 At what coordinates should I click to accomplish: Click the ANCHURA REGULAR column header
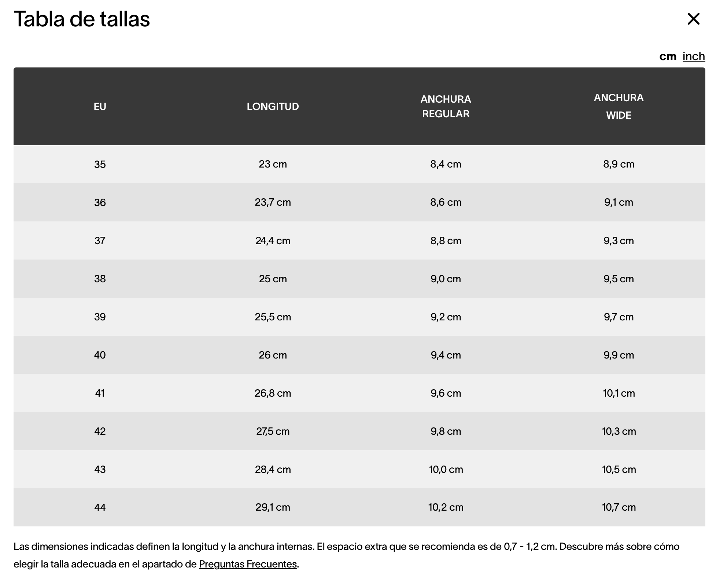pos(446,107)
